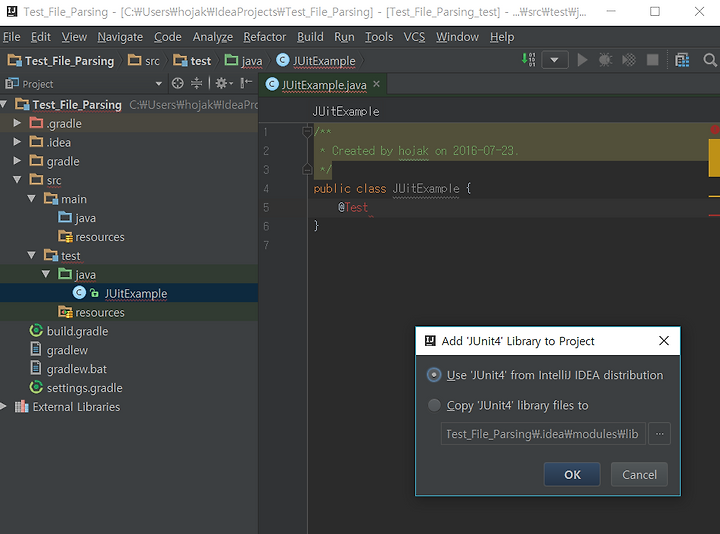Expand the .idea folder arrow
The height and width of the screenshot is (534, 720).
click(x=17, y=142)
